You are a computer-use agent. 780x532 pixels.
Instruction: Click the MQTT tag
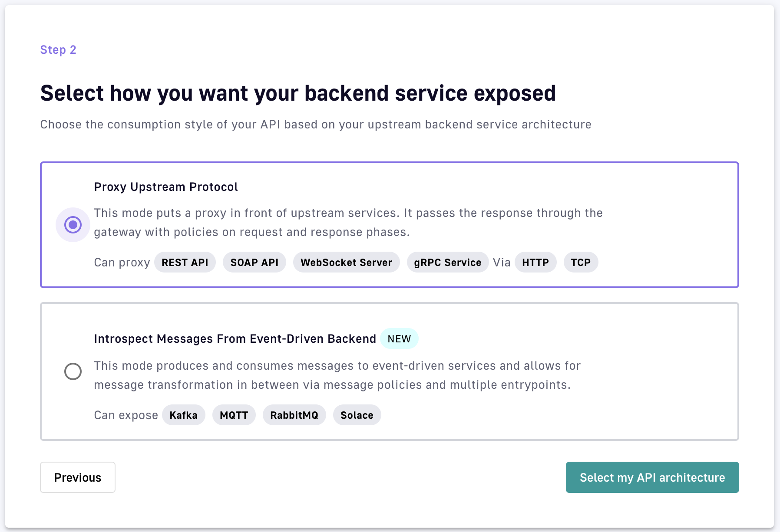234,415
